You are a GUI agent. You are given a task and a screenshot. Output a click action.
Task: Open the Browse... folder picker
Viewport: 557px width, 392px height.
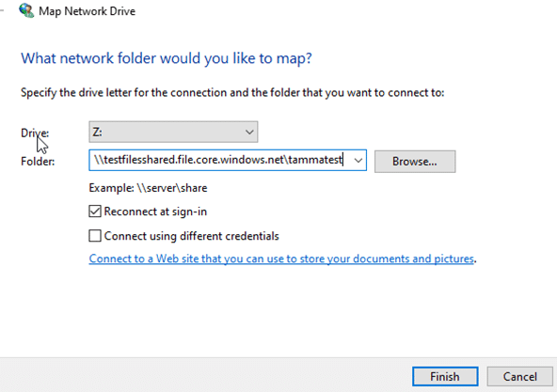[415, 162]
